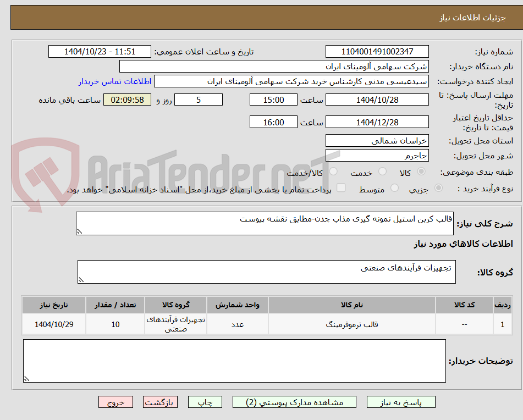523x420 pixels.
Task: Click the کد کالا column header
Action: click(464, 305)
